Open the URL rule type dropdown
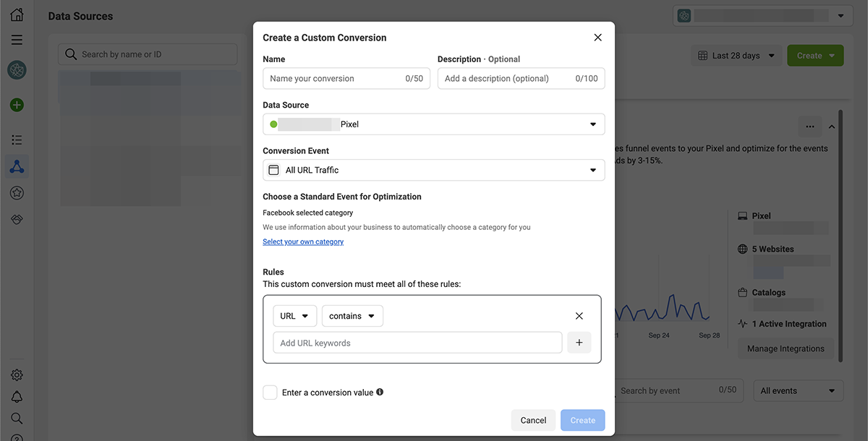The width and height of the screenshot is (868, 441). pyautogui.click(x=294, y=316)
